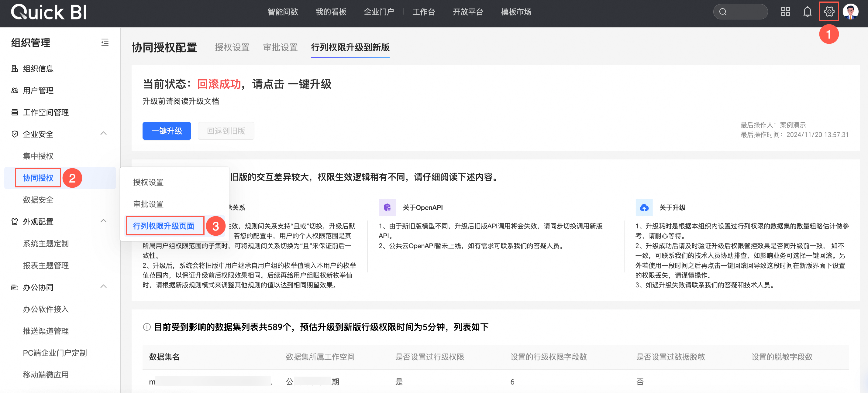This screenshot has width=868, height=393.
Task: Collapse the 办公协同 section chevron
Action: 104,287
